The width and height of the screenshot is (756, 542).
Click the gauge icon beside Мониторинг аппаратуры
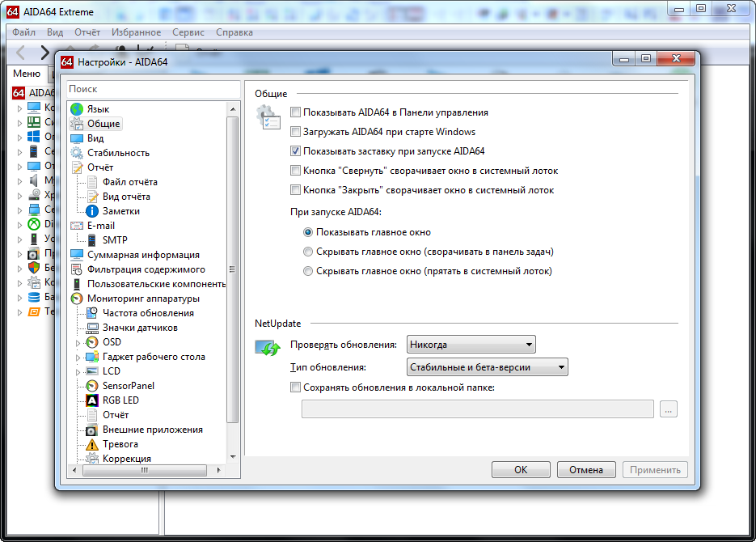(x=77, y=299)
